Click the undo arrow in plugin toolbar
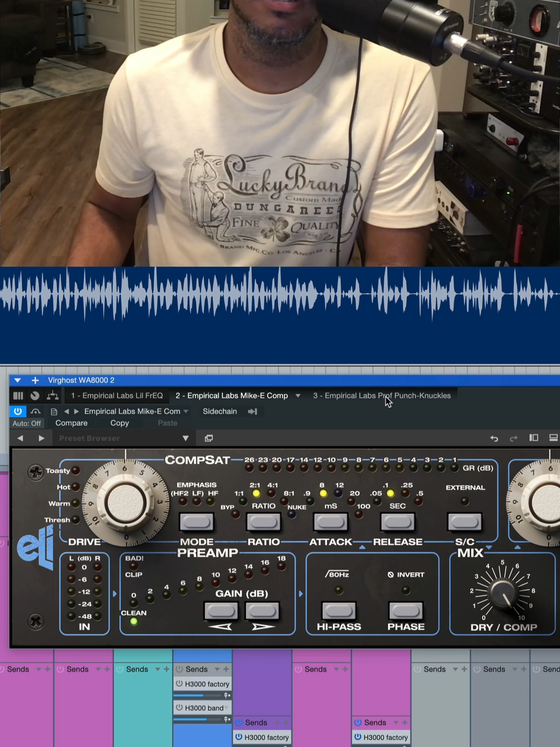The width and height of the screenshot is (560, 747). tap(494, 438)
